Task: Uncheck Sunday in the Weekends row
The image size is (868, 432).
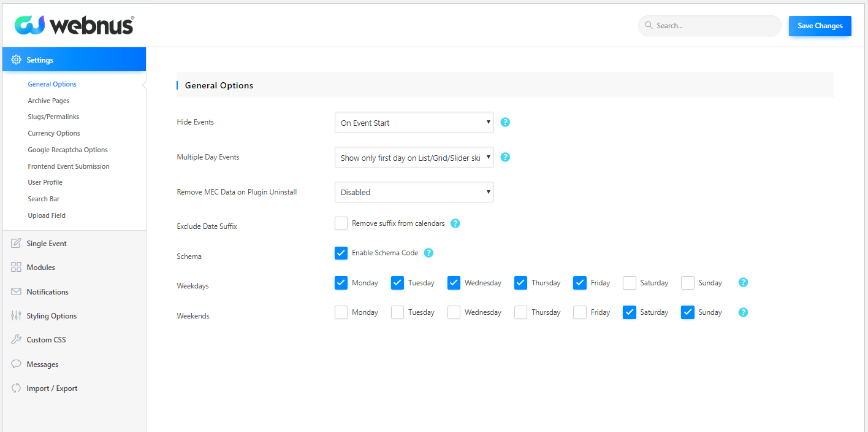Action: [x=688, y=312]
